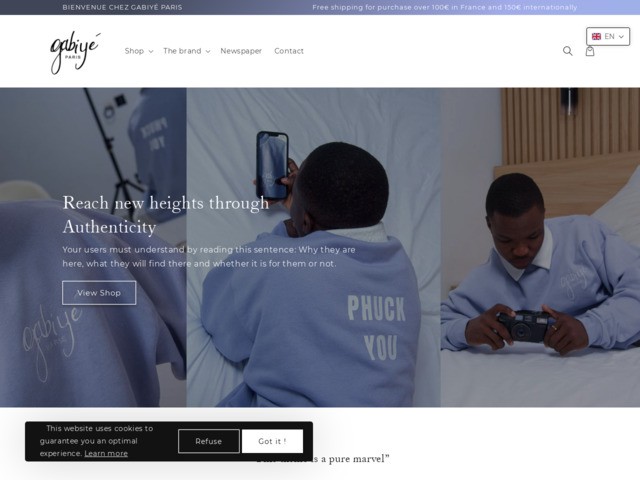This screenshot has width=640, height=480.
Task: Click the Reach new heights heading
Action: point(166,215)
